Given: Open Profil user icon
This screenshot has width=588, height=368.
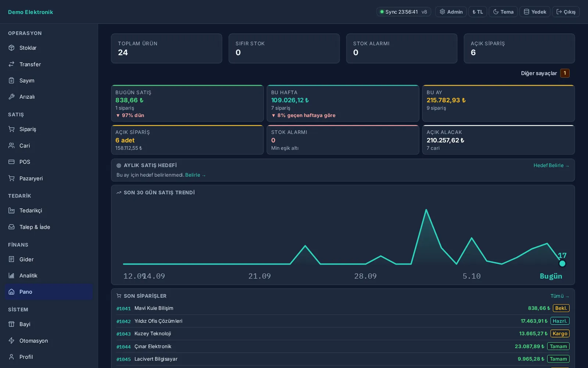Looking at the screenshot, I should (11, 357).
